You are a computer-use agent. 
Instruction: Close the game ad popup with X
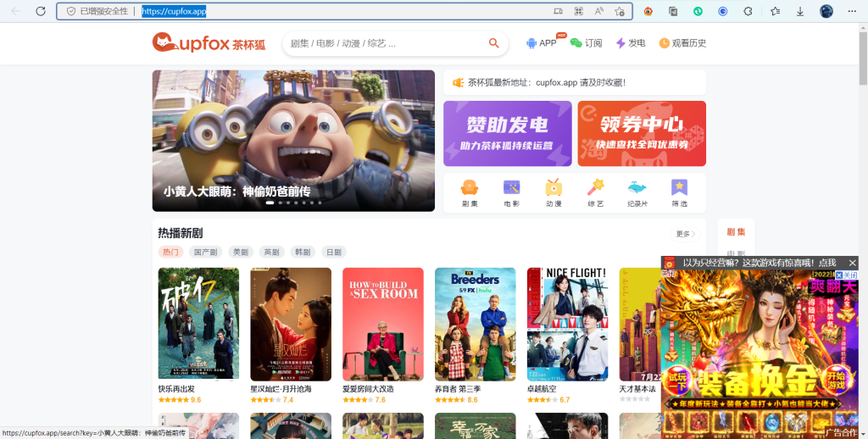(x=852, y=263)
